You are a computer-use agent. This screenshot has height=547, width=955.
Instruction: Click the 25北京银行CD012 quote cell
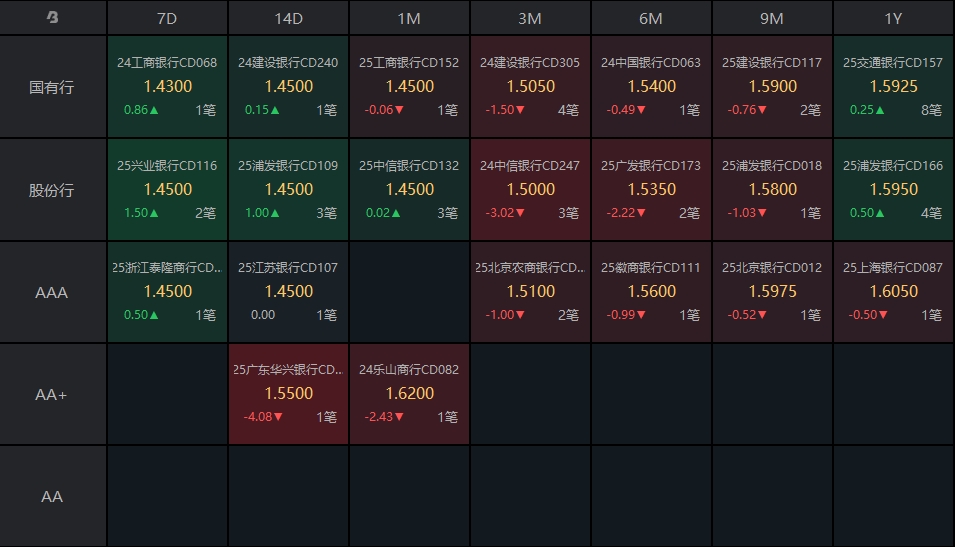pyautogui.click(x=772, y=292)
